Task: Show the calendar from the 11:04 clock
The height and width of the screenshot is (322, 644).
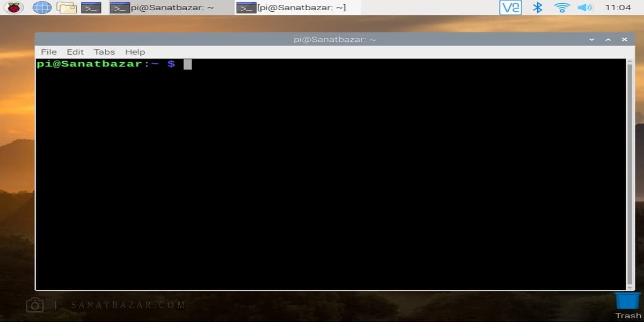Action: coord(618,8)
